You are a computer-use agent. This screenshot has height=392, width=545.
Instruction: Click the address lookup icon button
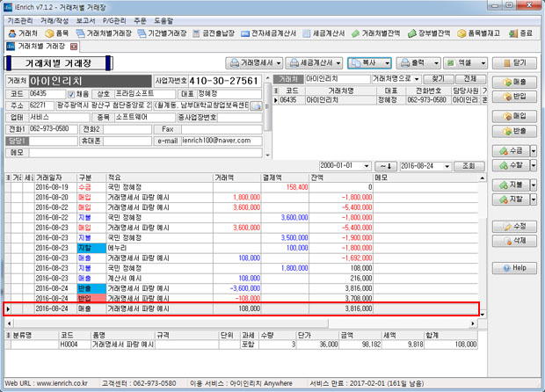(x=256, y=105)
